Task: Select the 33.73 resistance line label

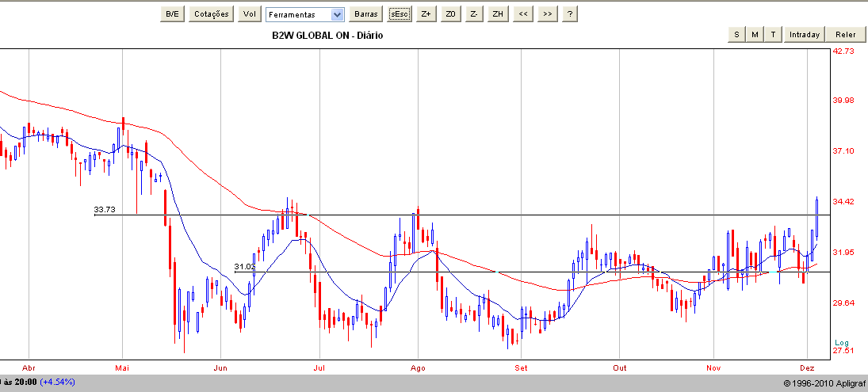Action: coord(105,210)
